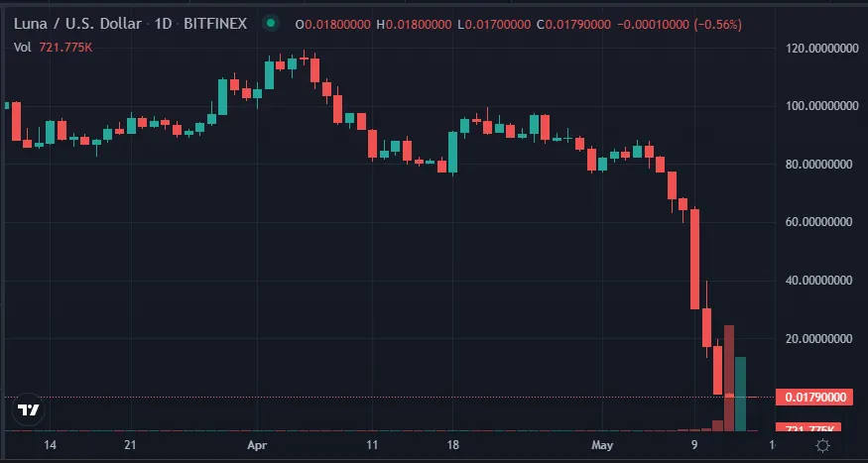Click the large red candle falling from 64 to 30
868x463 pixels.
[694, 259]
